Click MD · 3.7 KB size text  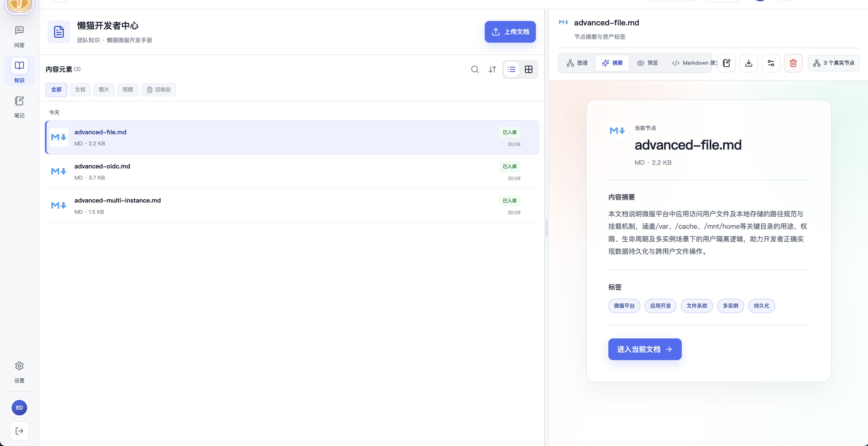(90, 178)
